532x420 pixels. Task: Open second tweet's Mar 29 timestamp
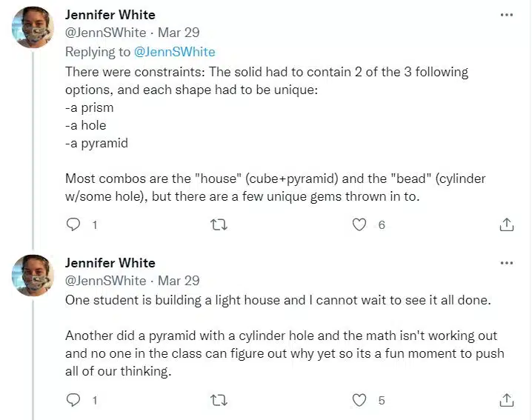pos(179,281)
